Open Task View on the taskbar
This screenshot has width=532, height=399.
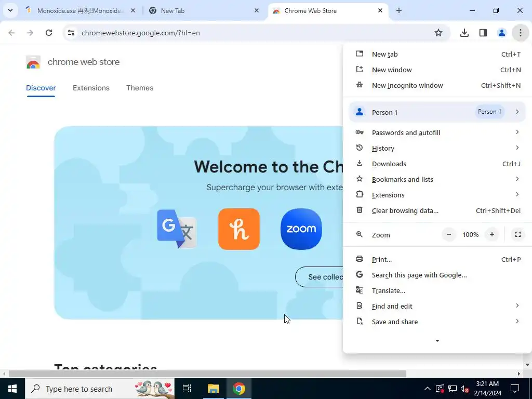187,389
